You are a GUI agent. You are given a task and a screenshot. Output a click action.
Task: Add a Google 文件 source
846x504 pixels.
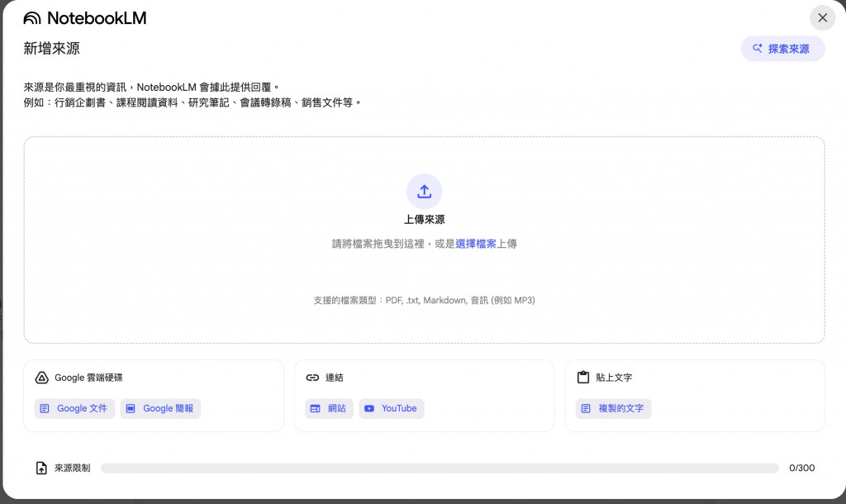(74, 408)
